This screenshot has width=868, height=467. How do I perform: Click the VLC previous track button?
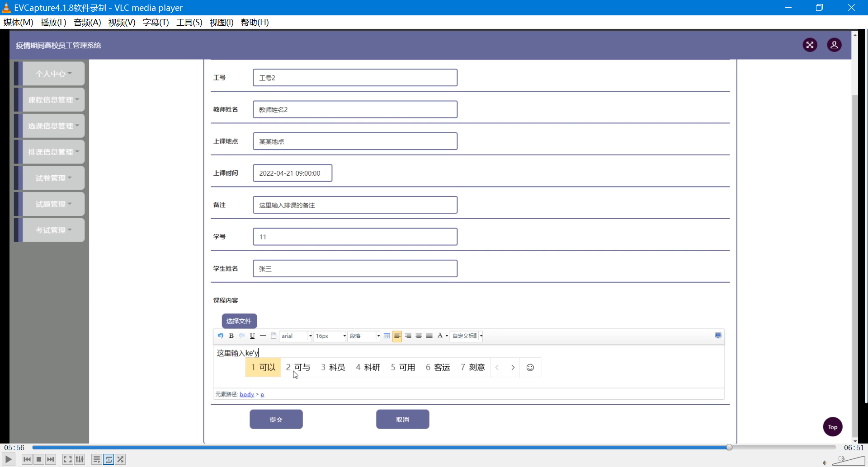(27, 459)
